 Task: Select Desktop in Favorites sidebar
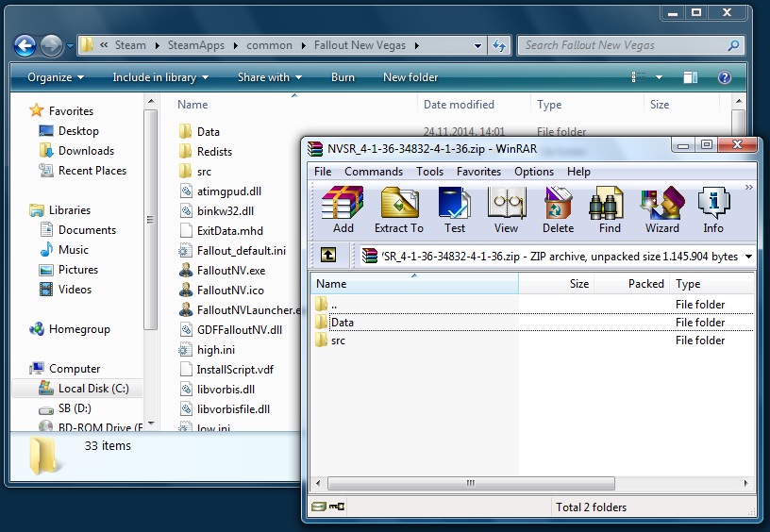[78, 131]
